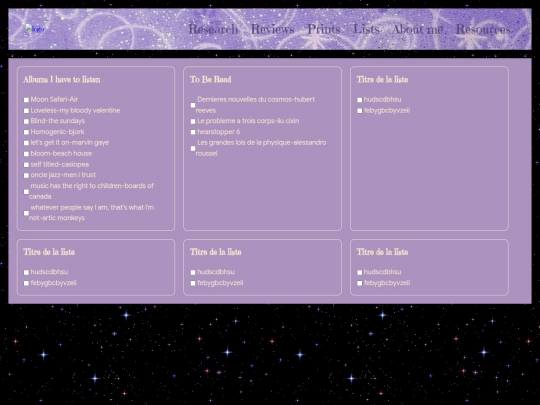Click the Albums I have to listen heading
Image resolution: width=540 pixels, height=405 pixels.
(62, 80)
